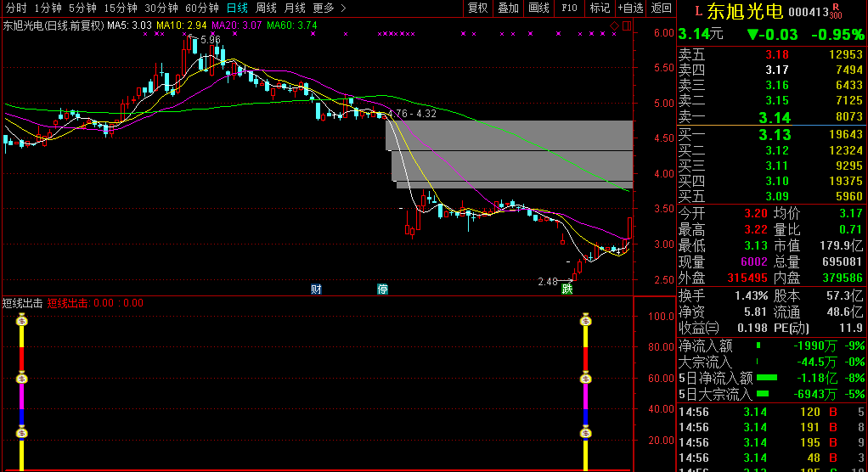Click the gray price gap zone

click(x=510, y=153)
